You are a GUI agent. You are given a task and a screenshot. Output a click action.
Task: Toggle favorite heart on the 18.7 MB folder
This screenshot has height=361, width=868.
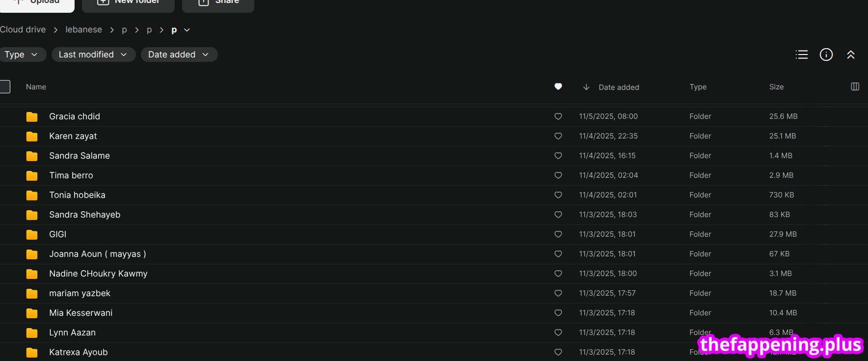point(558,293)
